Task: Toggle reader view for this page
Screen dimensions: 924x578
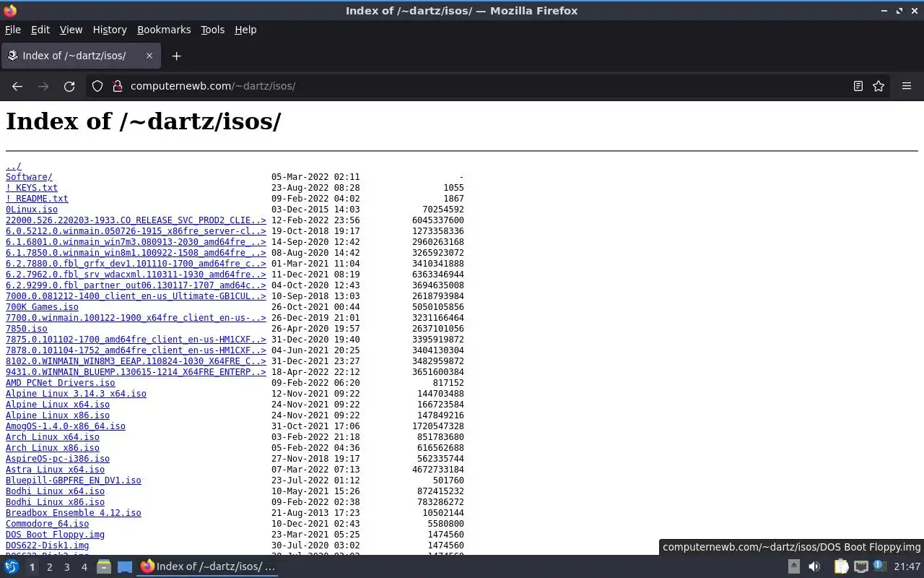Action: click(x=858, y=86)
